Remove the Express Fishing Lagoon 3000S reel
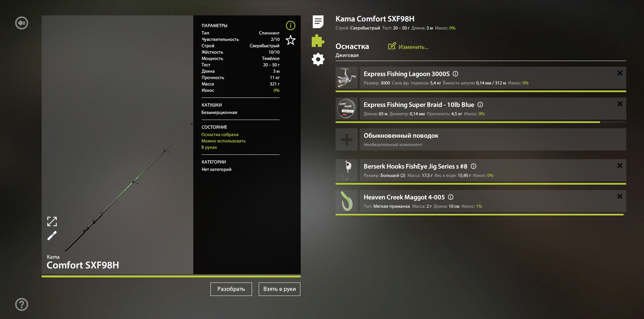The height and width of the screenshot is (319, 644). click(x=620, y=73)
